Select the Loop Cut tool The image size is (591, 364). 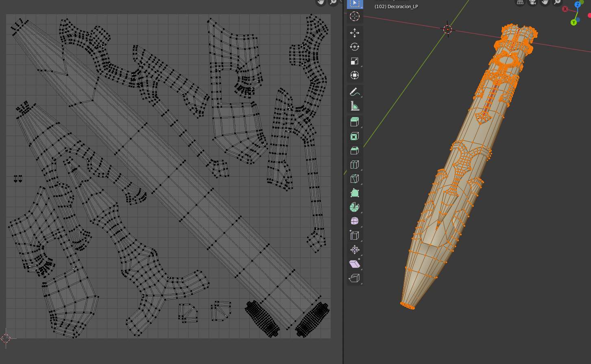[355, 165]
